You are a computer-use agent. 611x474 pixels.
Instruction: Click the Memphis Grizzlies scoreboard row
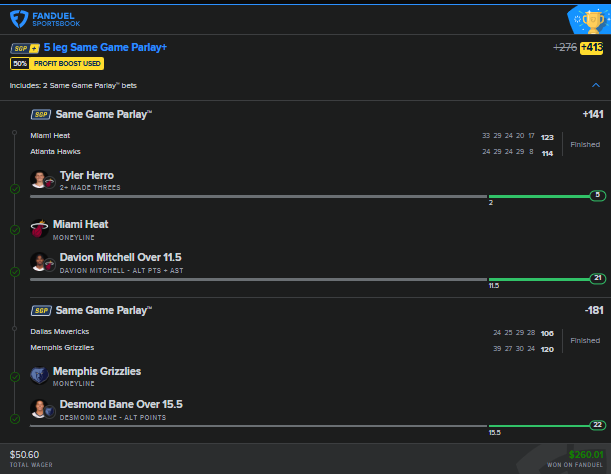click(x=292, y=348)
